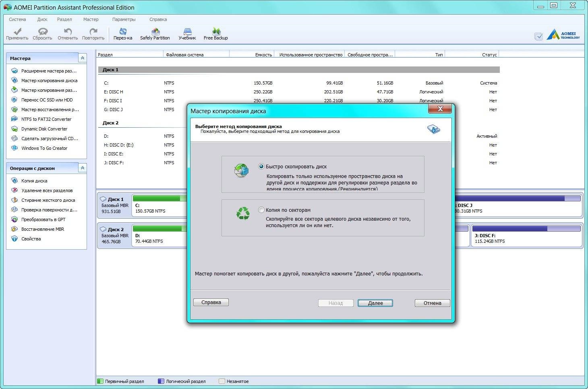Choose Копия диска operation

pyautogui.click(x=34, y=181)
